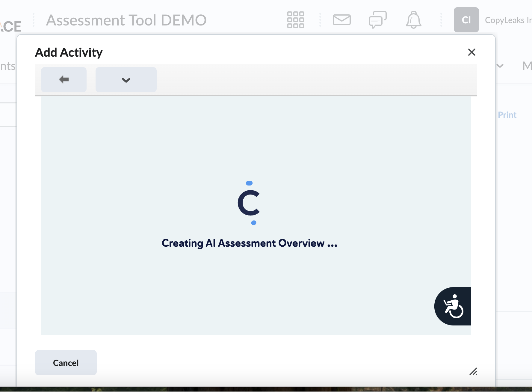Close the Add Activity dialog with X

tap(472, 52)
